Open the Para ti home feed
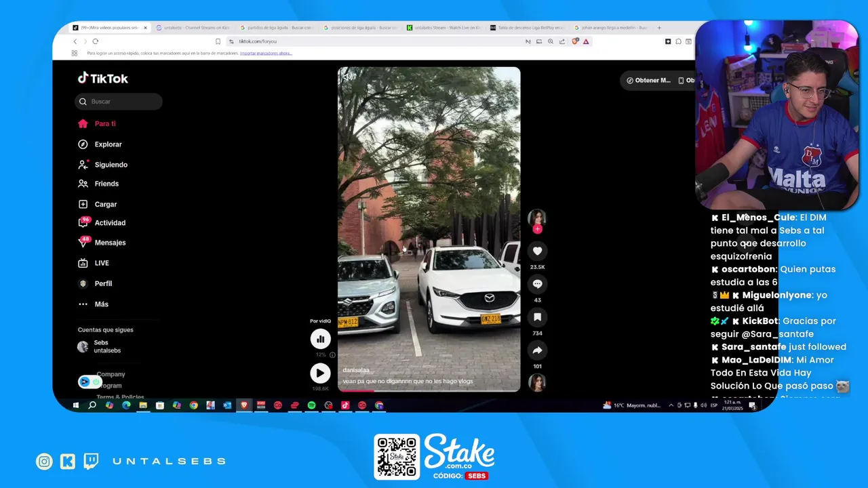The height and width of the screenshot is (488, 868). 97,124
